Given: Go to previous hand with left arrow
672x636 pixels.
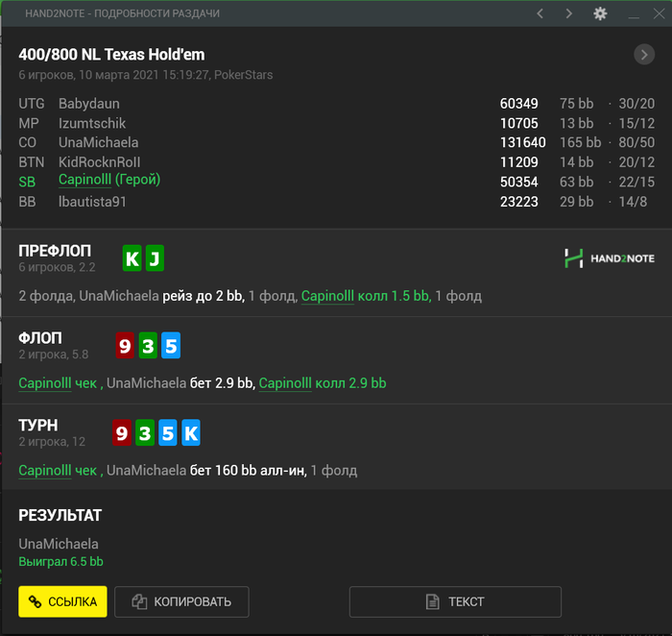Looking at the screenshot, I should pos(540,13).
